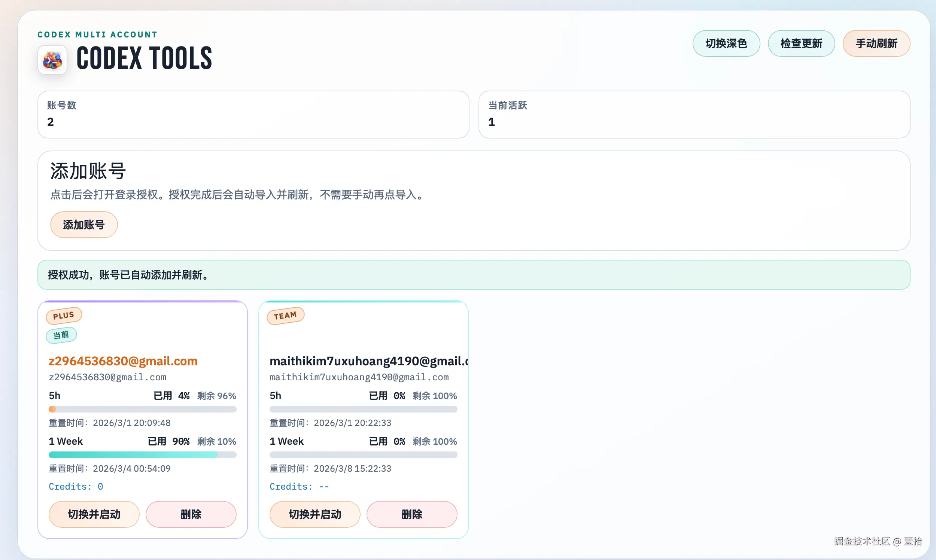The height and width of the screenshot is (560, 936).
Task: Select the z2964536830@gmail.com account title
Action: coord(123,361)
